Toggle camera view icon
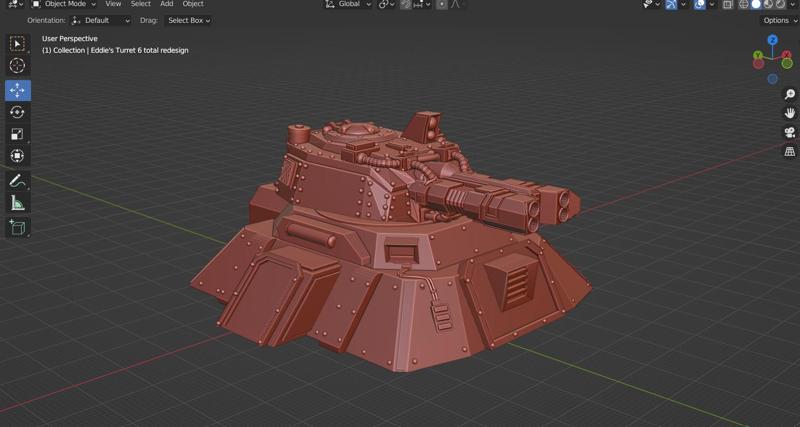 (x=790, y=133)
